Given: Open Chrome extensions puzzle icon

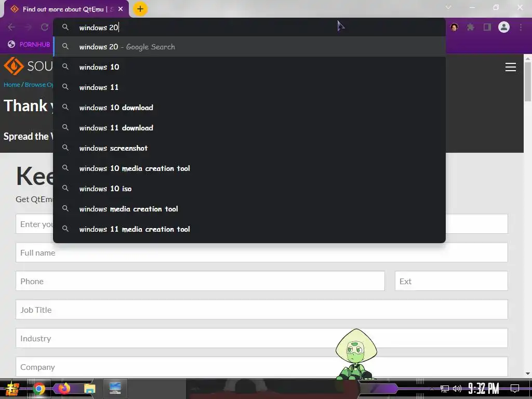Looking at the screenshot, I should tap(471, 27).
